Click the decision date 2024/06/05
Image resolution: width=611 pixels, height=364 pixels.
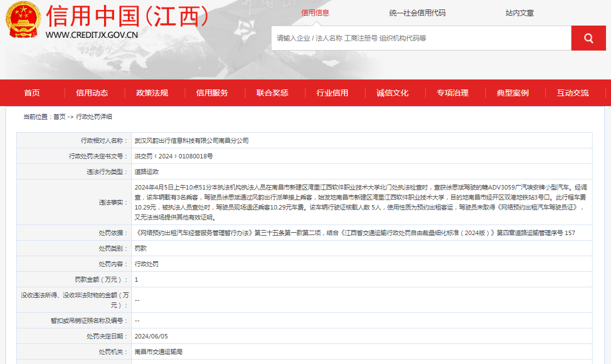click(x=151, y=336)
